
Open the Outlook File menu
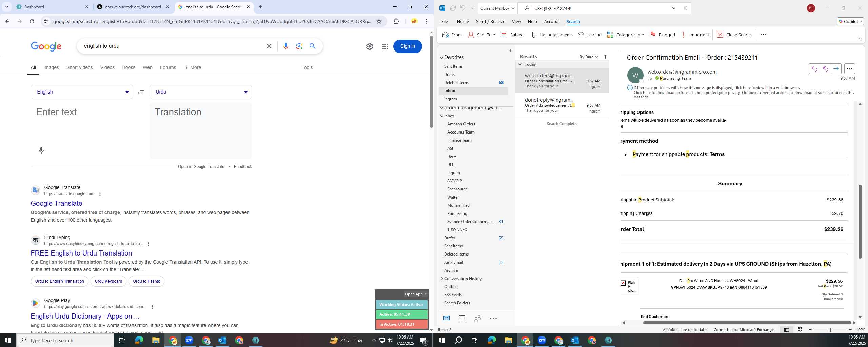point(445,21)
